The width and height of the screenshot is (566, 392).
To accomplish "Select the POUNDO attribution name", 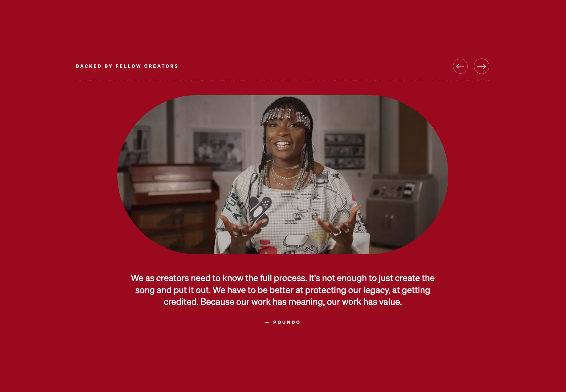I will (x=287, y=322).
